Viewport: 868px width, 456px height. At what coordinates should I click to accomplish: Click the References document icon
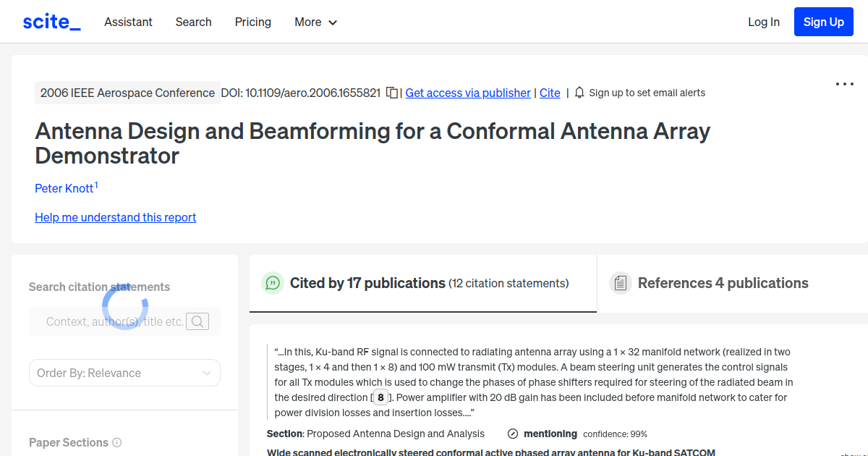pyautogui.click(x=621, y=282)
